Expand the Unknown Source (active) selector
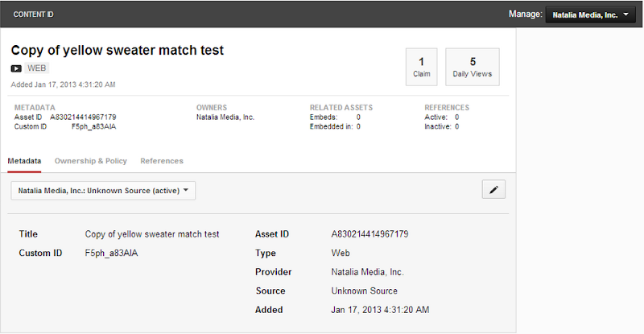The image size is (644, 334). pos(103,191)
